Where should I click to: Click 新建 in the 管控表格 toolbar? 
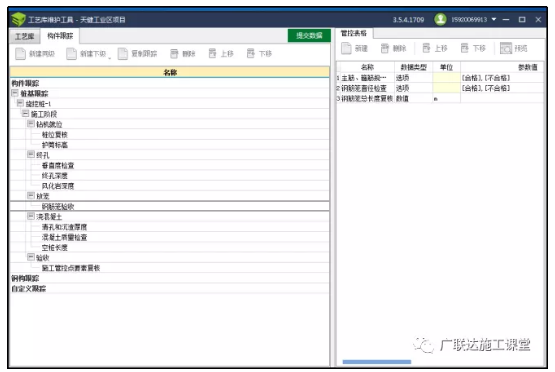coord(354,48)
